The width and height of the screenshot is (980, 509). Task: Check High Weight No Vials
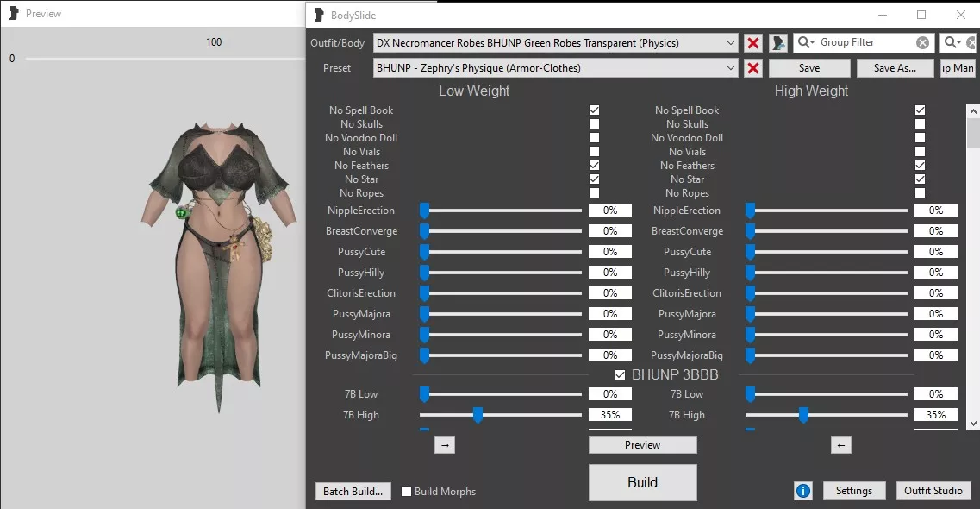[x=920, y=151]
